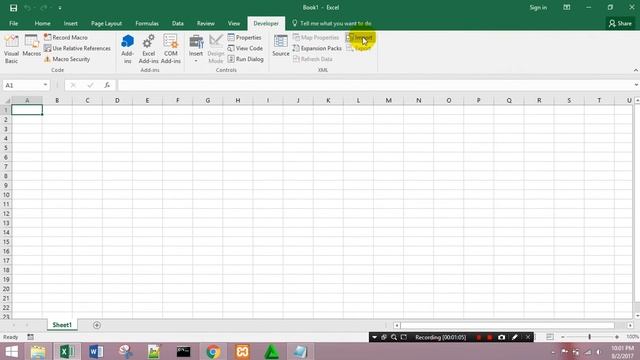640x360 pixels.
Task: Switch to the View tab
Action: (234, 23)
